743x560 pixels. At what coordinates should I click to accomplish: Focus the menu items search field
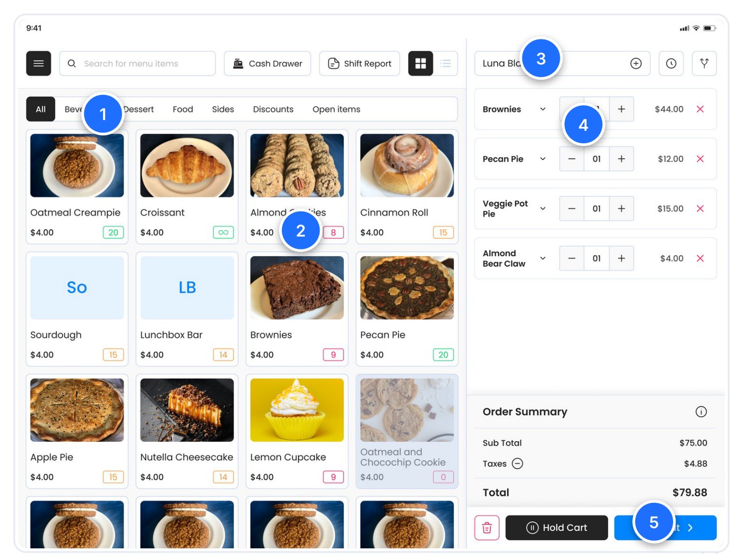click(x=137, y=64)
